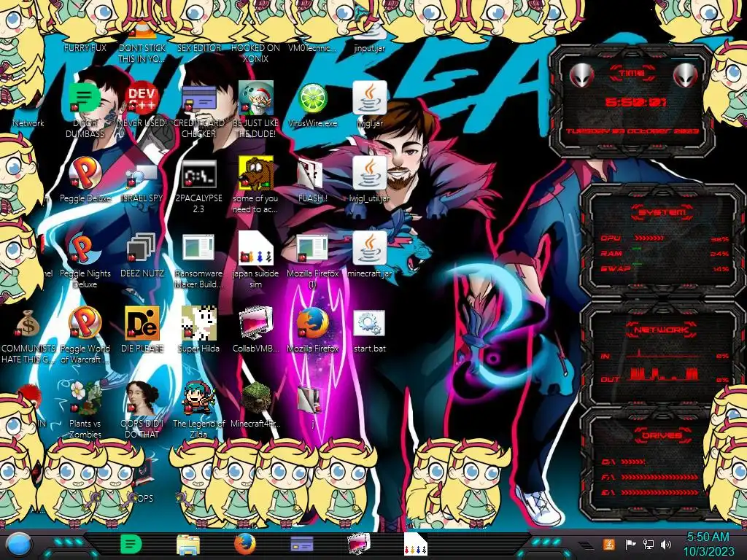Viewport: 747px width, 560px height.
Task: Click the C:\ drive bar in Drives widget
Action: point(634,462)
